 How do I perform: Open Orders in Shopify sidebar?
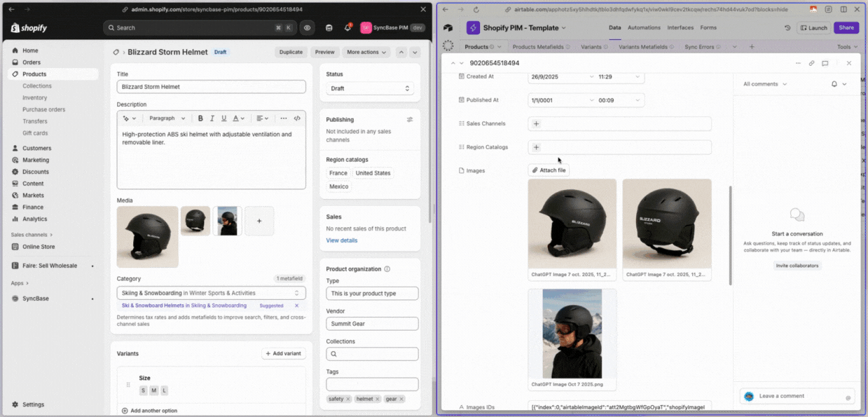point(32,62)
